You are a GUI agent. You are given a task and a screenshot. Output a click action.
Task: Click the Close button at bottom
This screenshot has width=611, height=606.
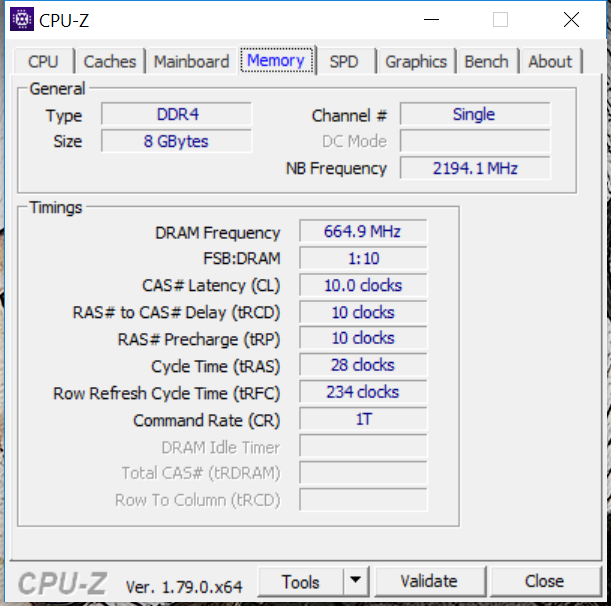pos(545,582)
